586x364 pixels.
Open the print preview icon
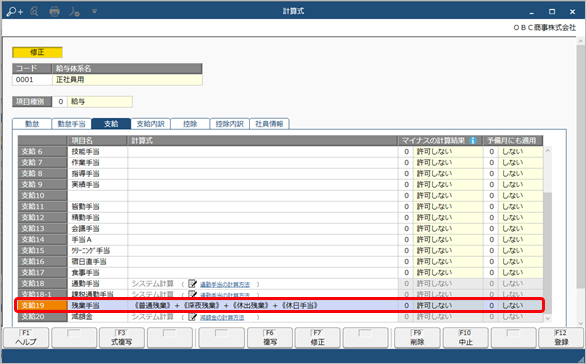click(x=34, y=12)
